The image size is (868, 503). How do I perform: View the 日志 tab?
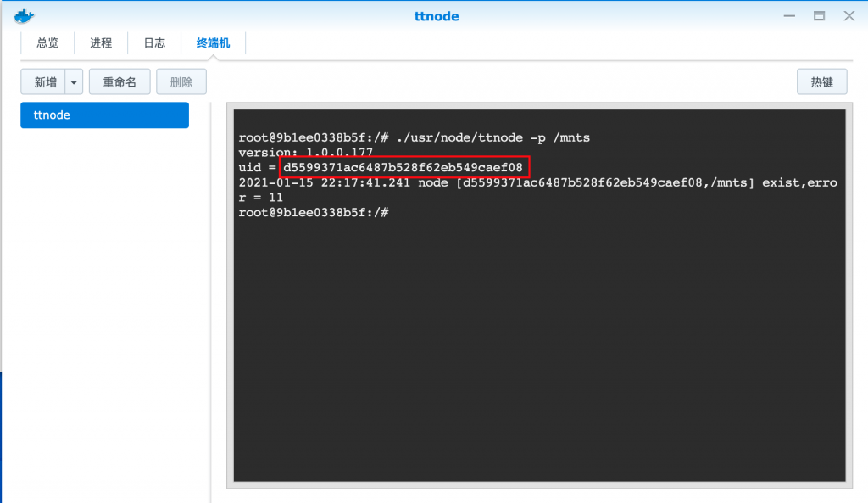click(154, 42)
